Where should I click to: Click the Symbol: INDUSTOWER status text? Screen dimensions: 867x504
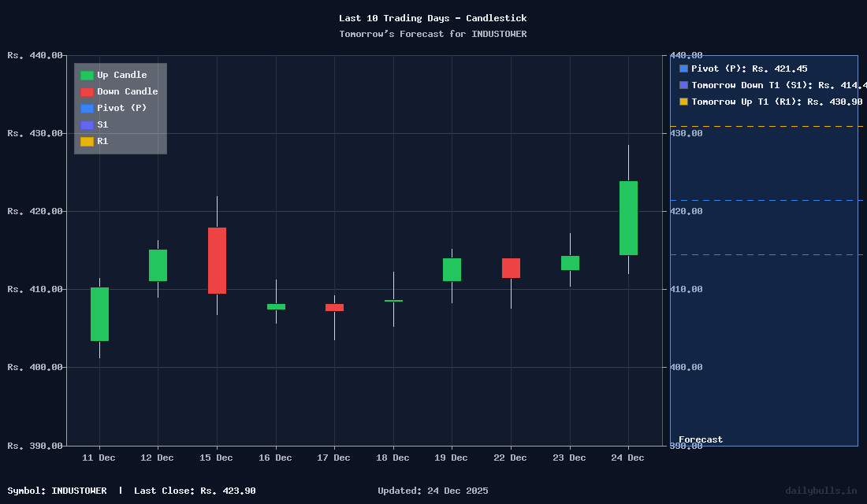60,490
